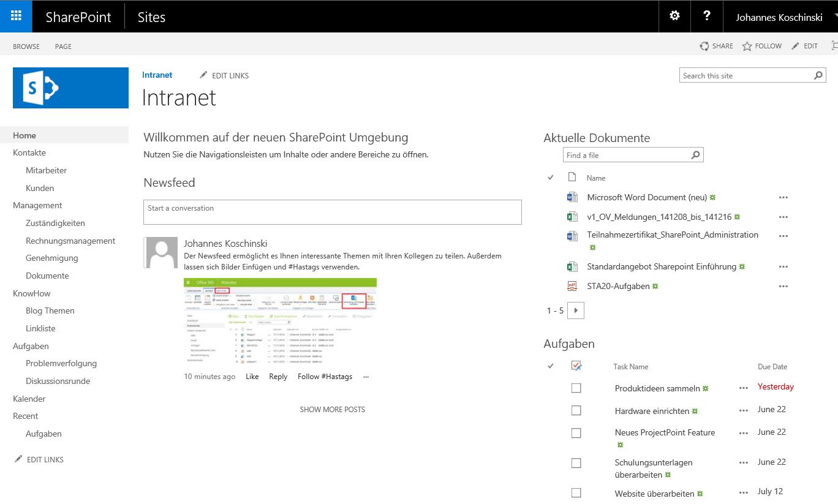Click Reply on the newsfeed post
The image size is (838, 504).
pyautogui.click(x=278, y=377)
